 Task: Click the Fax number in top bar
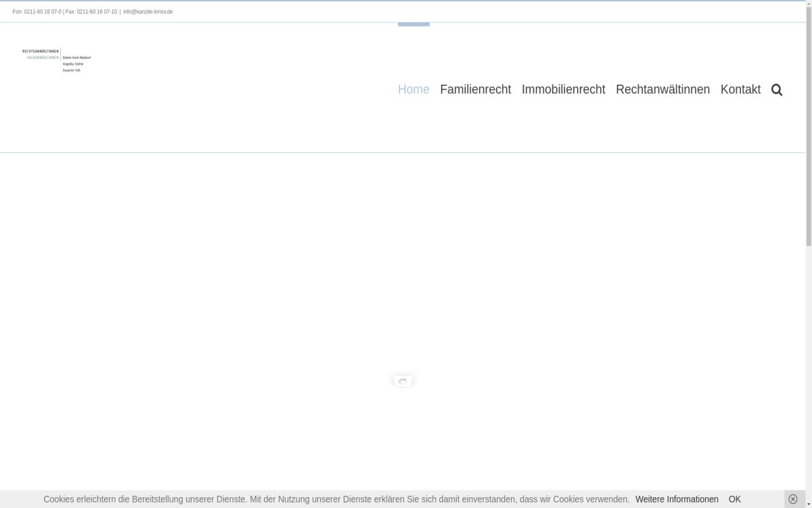tap(91, 12)
